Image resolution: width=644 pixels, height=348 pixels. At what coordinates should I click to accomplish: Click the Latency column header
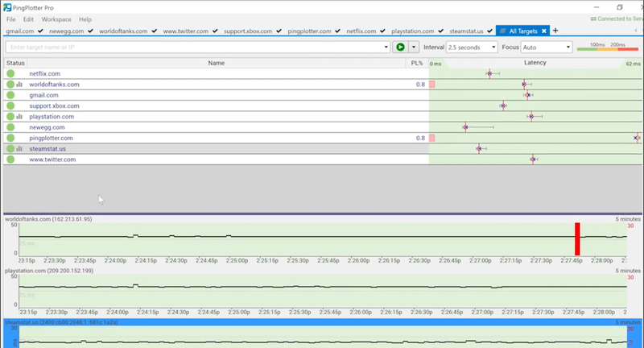click(535, 63)
